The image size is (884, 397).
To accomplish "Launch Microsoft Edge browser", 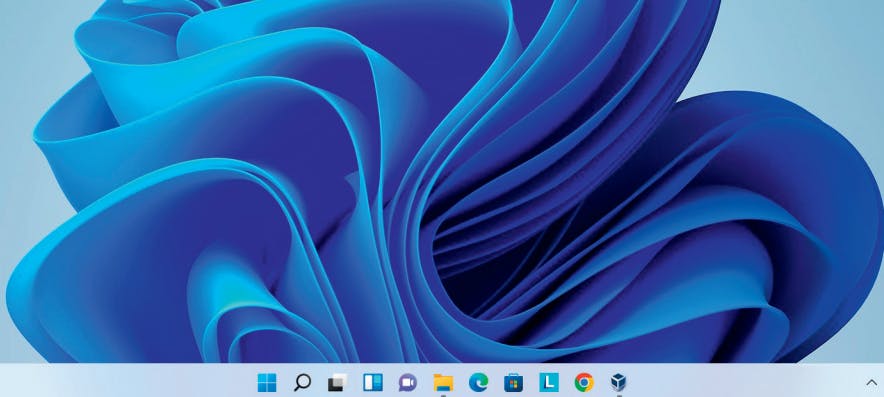I will pos(478,382).
